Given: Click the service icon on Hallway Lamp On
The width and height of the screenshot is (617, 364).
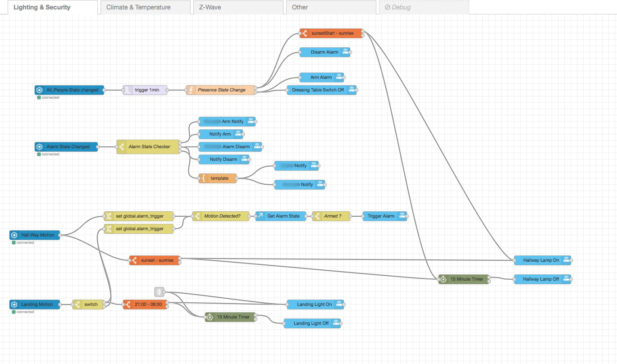Looking at the screenshot, I should tap(566, 260).
